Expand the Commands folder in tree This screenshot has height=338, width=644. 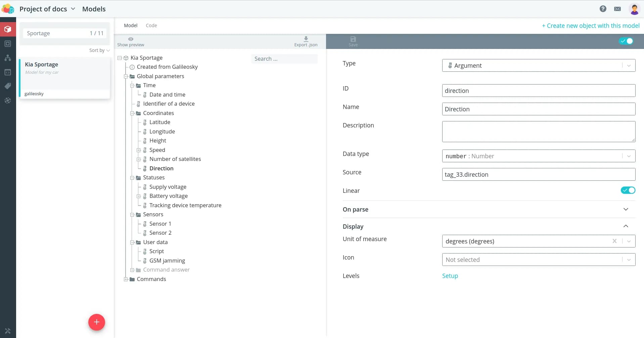(x=126, y=279)
